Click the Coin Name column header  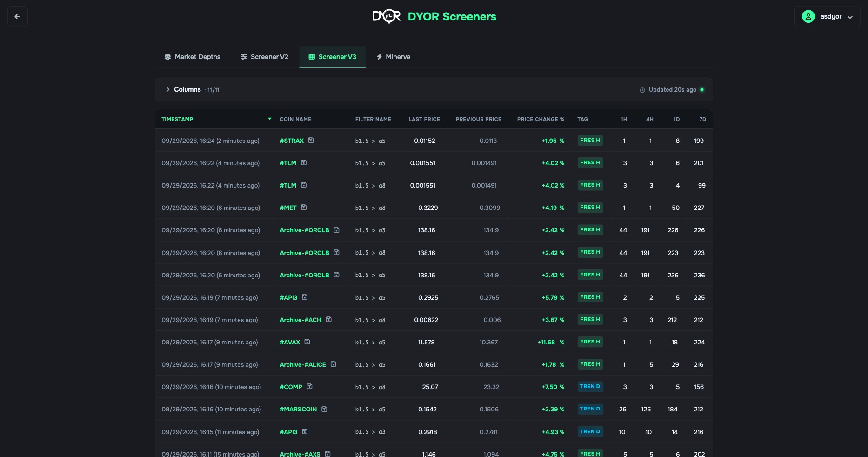click(x=295, y=119)
